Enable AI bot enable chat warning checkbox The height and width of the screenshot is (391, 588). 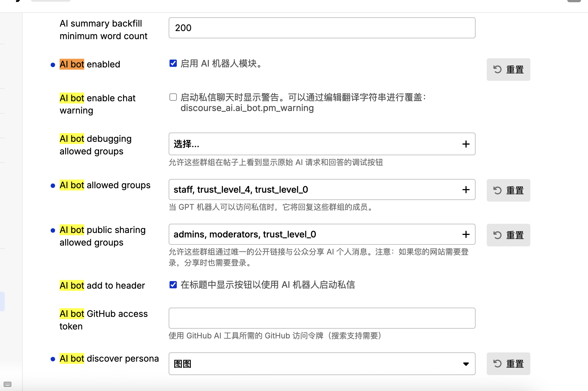pyautogui.click(x=173, y=97)
